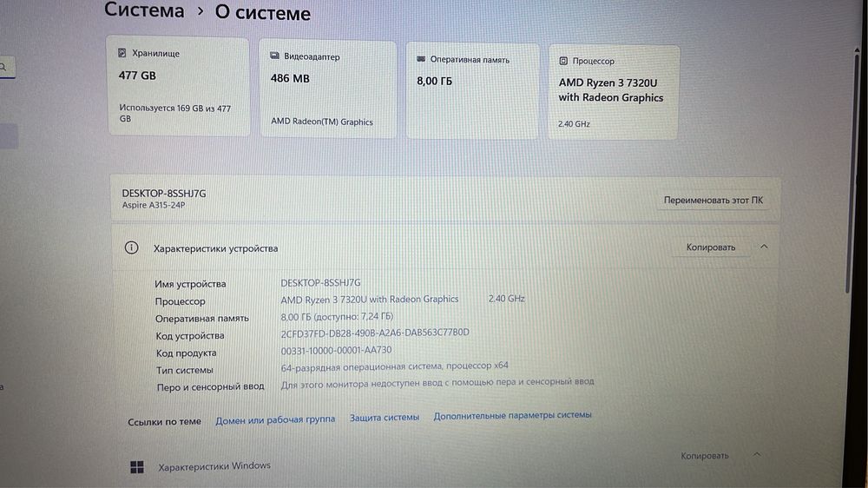868x488 pixels.
Task: Click Переименовать этот ПК button
Action: (713, 200)
